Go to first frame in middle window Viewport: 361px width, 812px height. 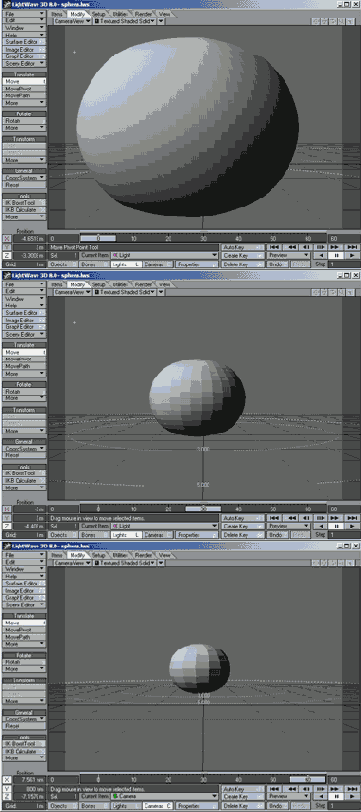click(275, 518)
